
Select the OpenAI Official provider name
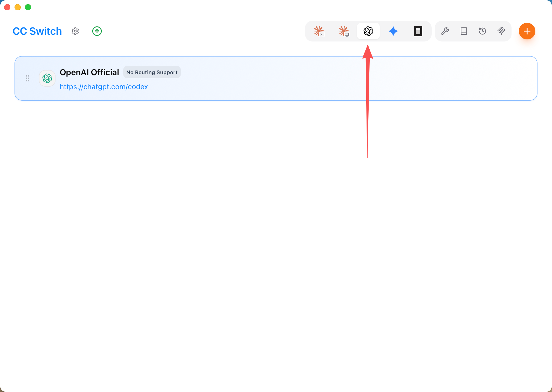point(89,72)
